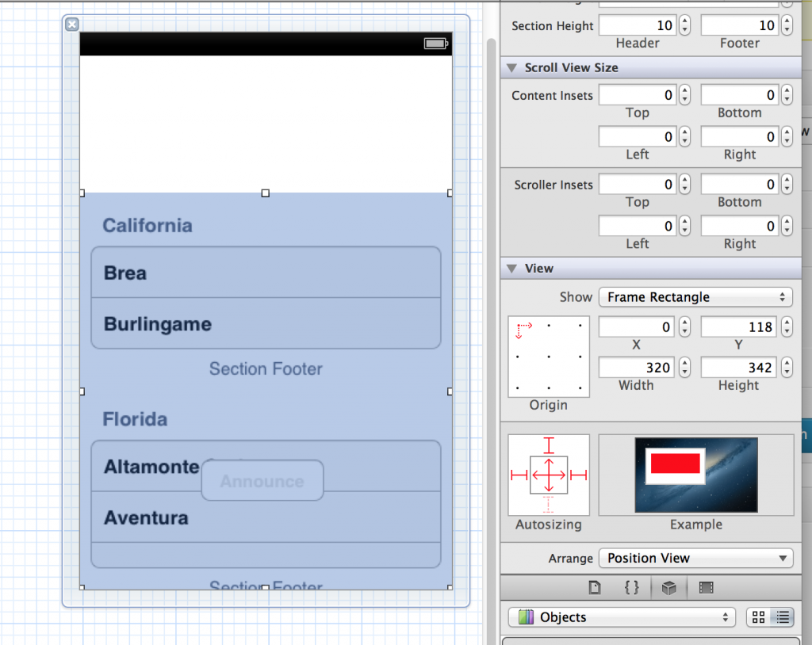This screenshot has width=812, height=645.
Task: Click the View Y position field
Action: [738, 326]
